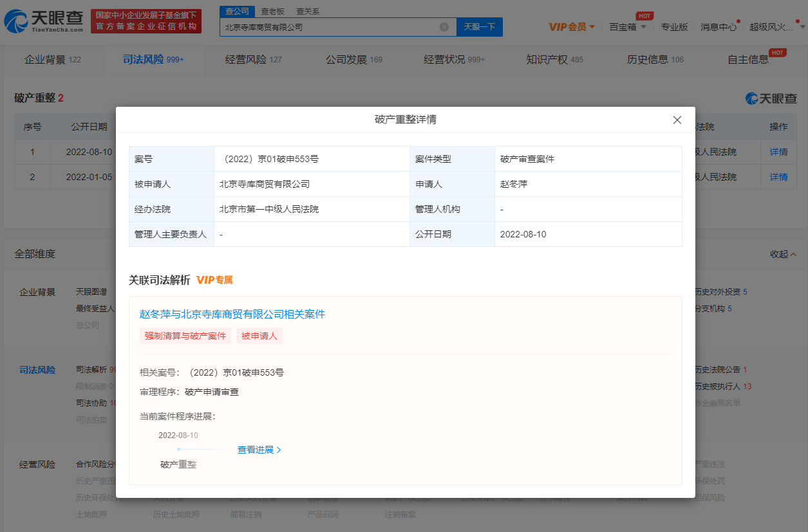Image resolution: width=808 pixels, height=532 pixels.
Task: Clear the search box text
Action: [x=444, y=27]
